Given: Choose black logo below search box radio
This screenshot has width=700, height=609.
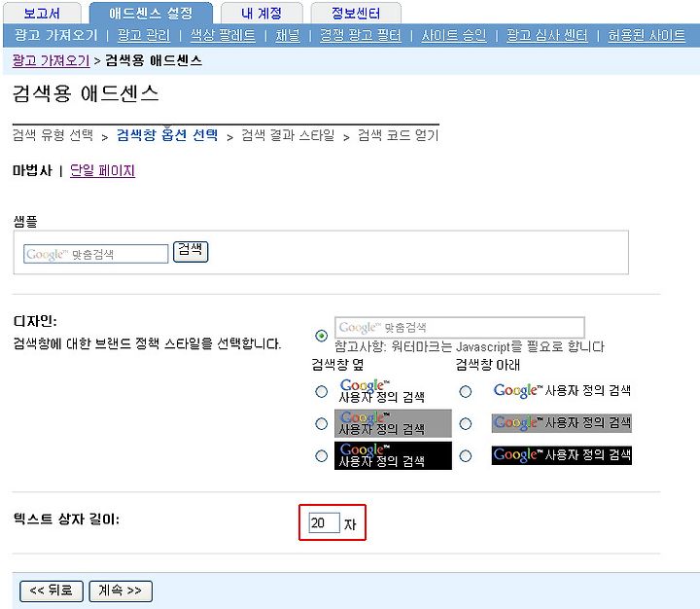Looking at the screenshot, I should pos(465,455).
